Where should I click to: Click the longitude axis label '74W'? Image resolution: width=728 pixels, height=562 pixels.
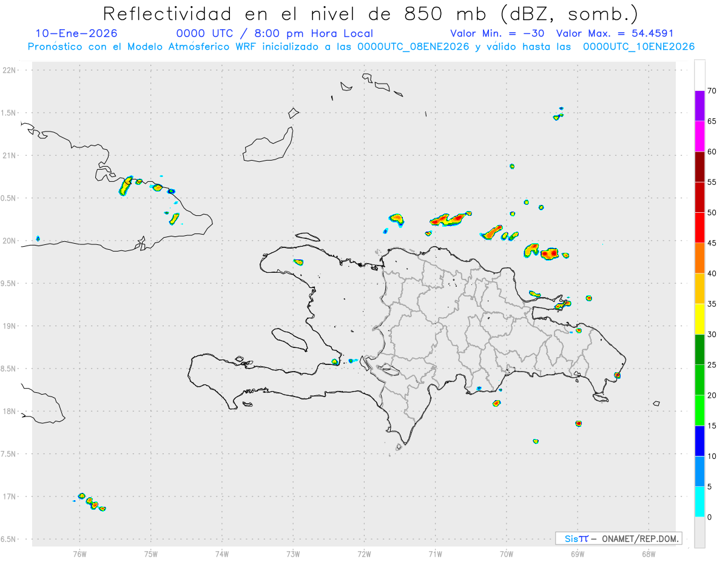pyautogui.click(x=222, y=554)
